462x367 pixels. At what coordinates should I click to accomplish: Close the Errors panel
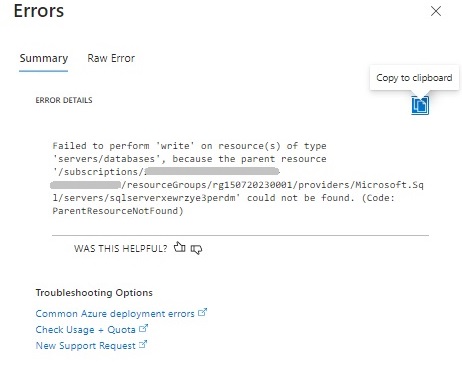[436, 11]
